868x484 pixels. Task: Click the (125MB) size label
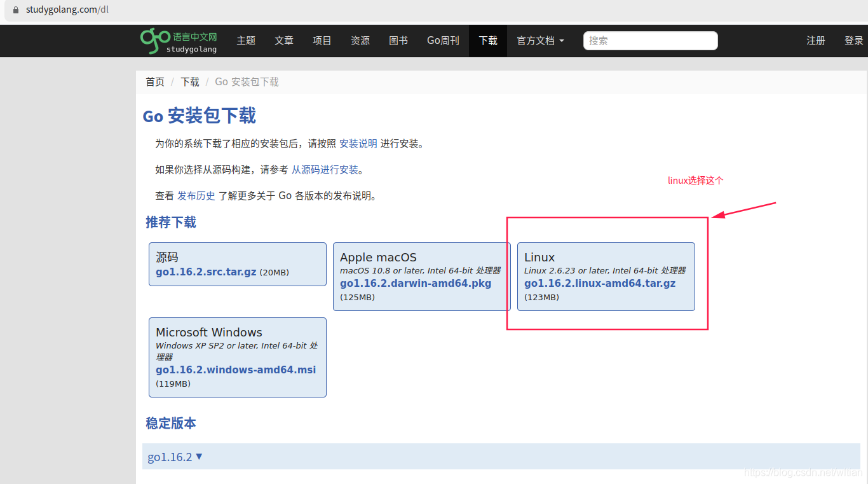pos(357,298)
